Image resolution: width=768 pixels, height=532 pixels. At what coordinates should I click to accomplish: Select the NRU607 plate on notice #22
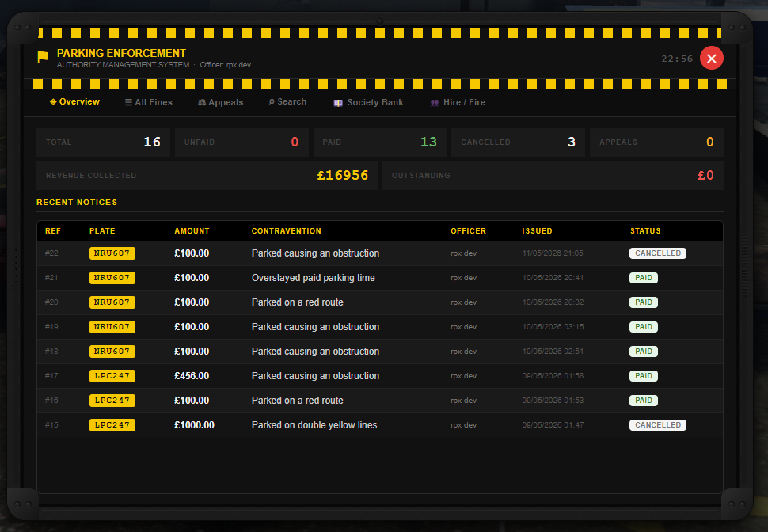point(112,253)
